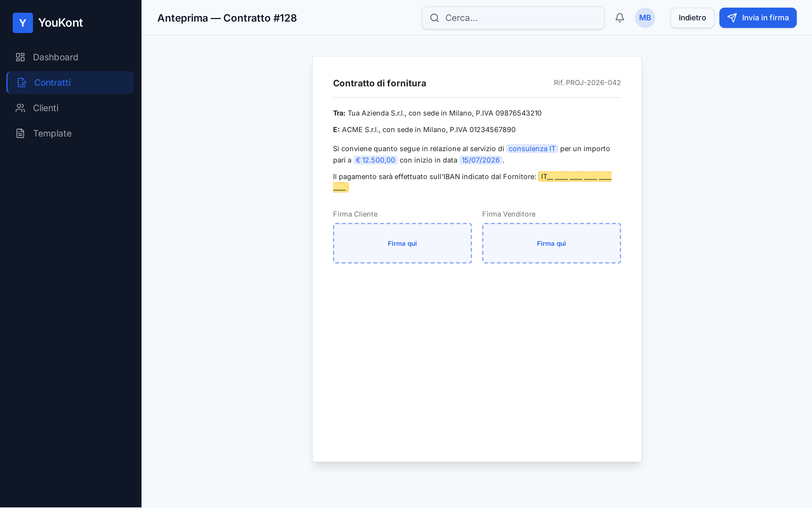Click the Template file icon
This screenshot has width=812, height=508.
point(21,133)
